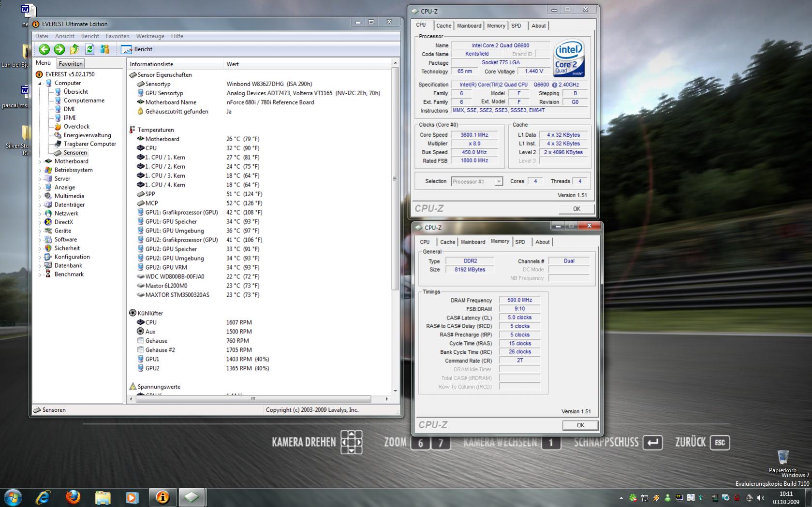This screenshot has width=812, height=507.
Task: Launch Internet Explorer from the taskbar
Action: click(x=43, y=497)
